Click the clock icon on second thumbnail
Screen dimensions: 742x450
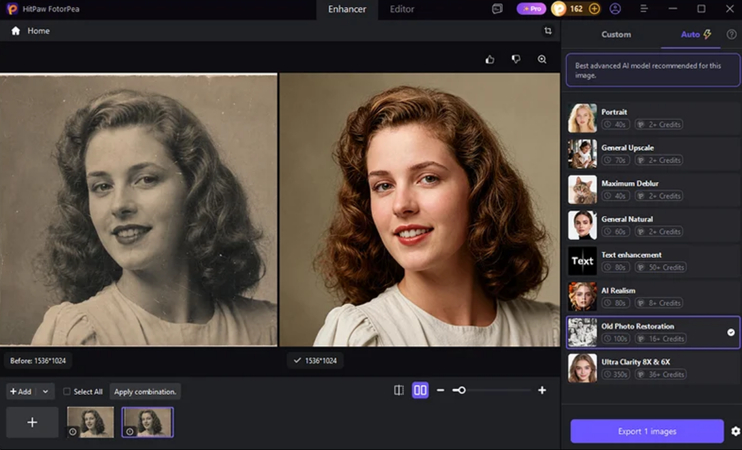129,432
